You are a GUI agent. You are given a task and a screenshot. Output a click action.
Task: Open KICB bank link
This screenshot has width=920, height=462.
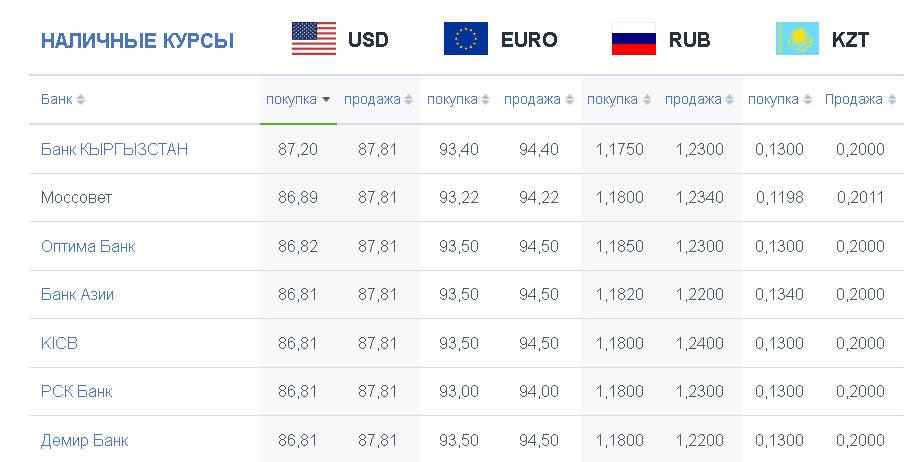59,343
